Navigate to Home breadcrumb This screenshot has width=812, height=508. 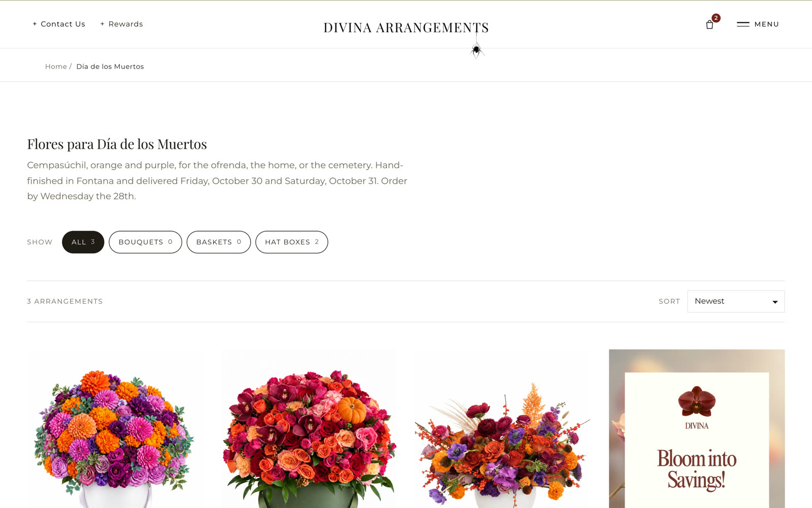[x=56, y=67]
